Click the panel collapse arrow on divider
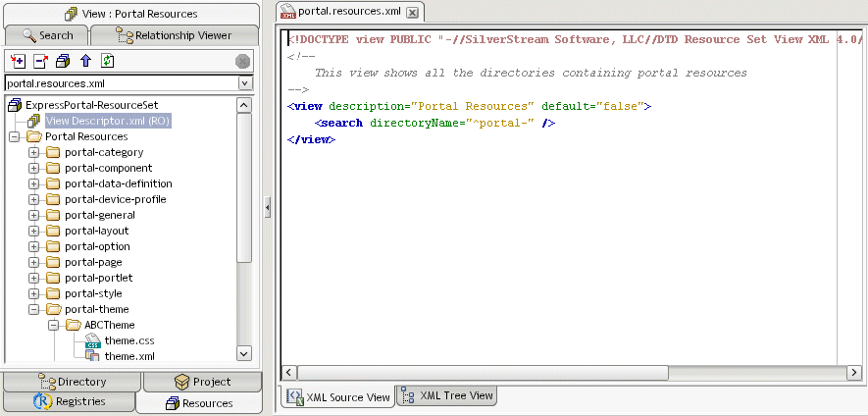868x416 pixels. 268,208
